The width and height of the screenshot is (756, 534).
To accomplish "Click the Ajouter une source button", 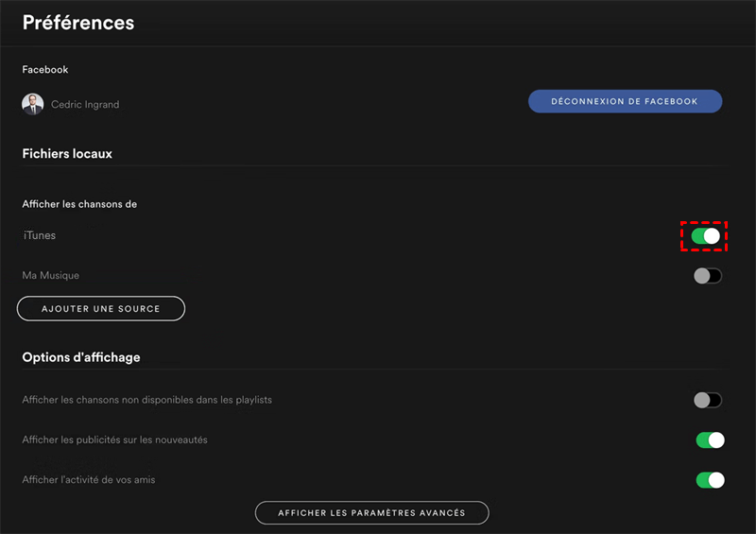I will tap(101, 309).
